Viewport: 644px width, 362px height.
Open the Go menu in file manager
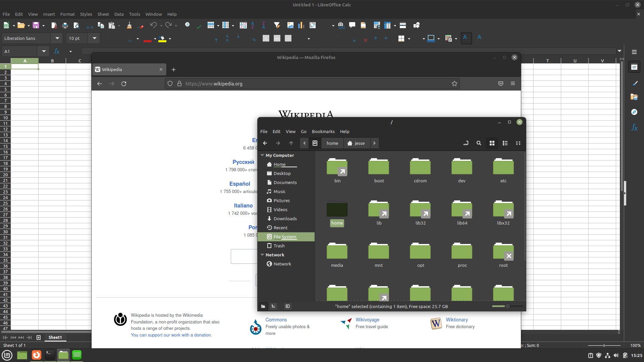(304, 131)
